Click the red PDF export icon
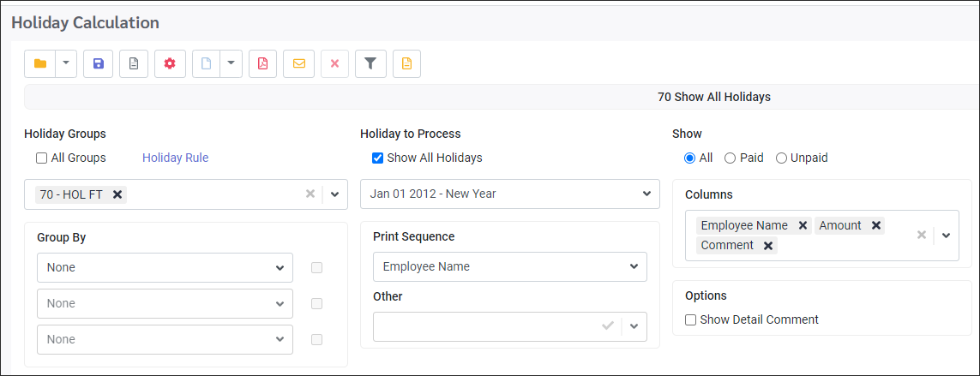Image resolution: width=980 pixels, height=376 pixels. coord(262,63)
